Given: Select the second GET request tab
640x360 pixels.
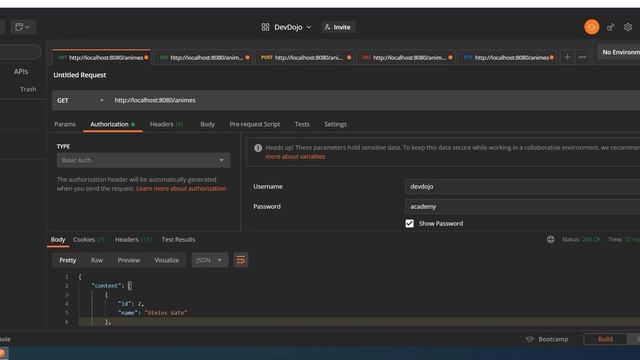Looking at the screenshot, I should 203,58.
